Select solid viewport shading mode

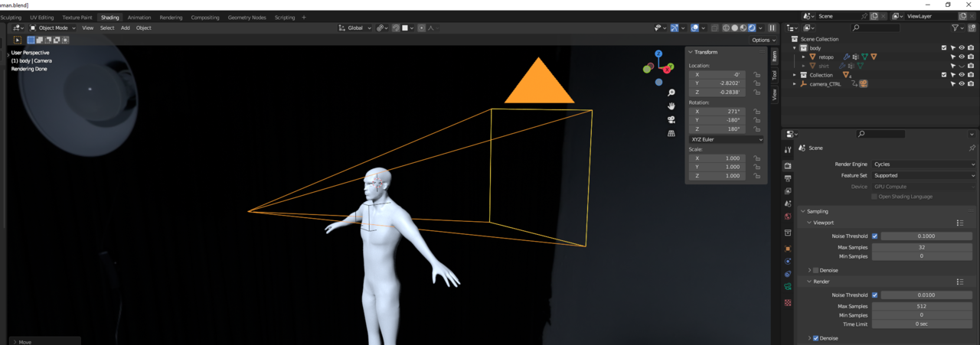point(735,28)
